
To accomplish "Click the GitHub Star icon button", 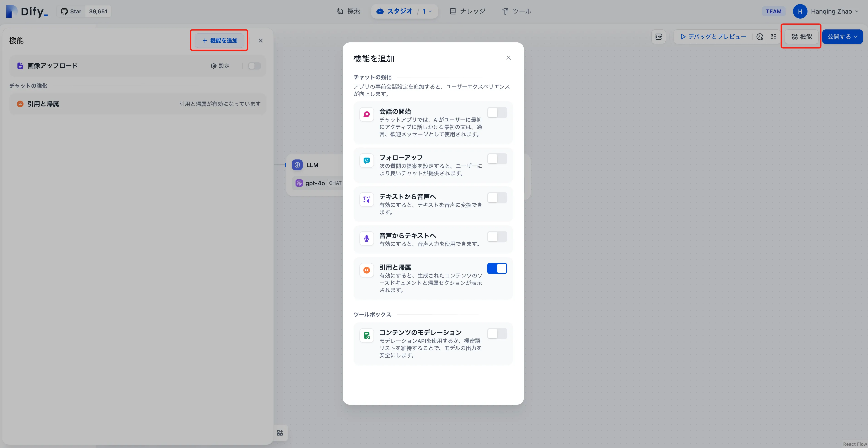I will pyautogui.click(x=71, y=12).
